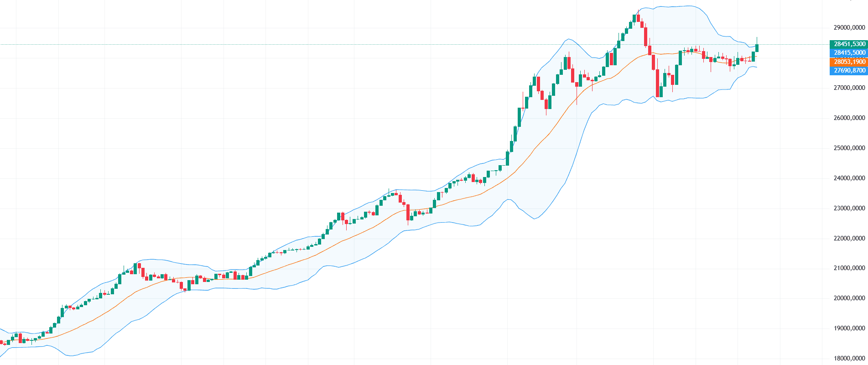Click the 26000,0000 price axis label
The height and width of the screenshot is (365, 868).
849,118
